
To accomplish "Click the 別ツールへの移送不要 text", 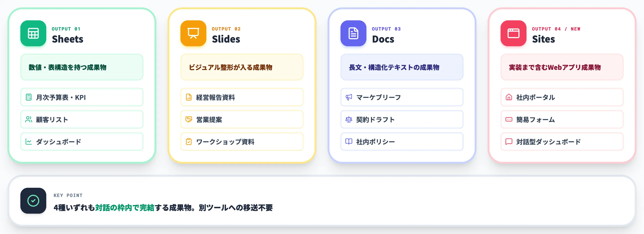I will (x=236, y=208).
